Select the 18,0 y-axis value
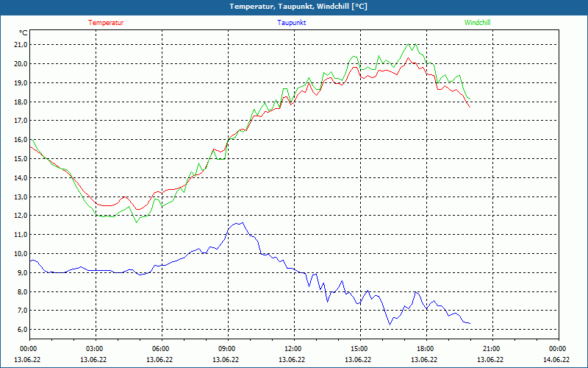This screenshot has height=368, width=588. (20, 102)
